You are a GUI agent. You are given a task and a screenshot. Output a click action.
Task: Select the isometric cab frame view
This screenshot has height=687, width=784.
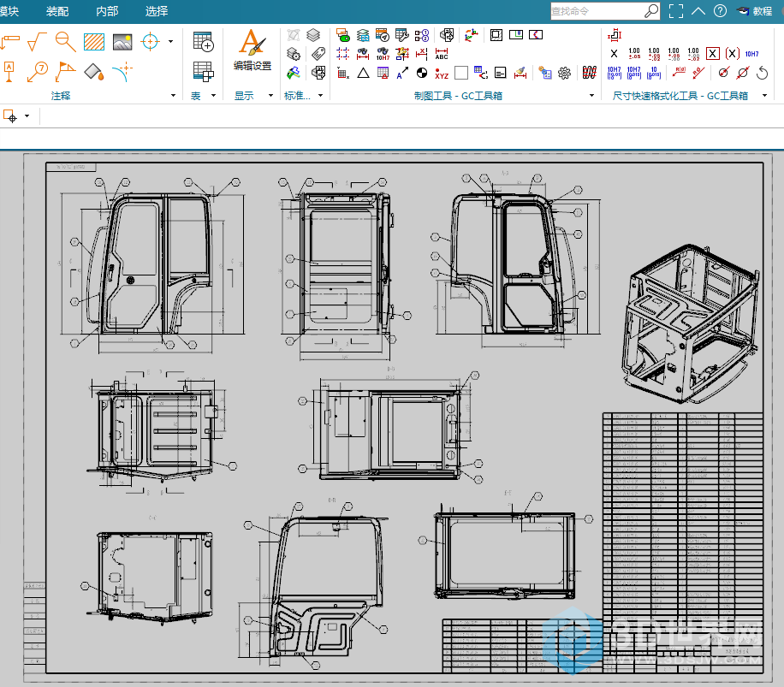click(x=691, y=323)
